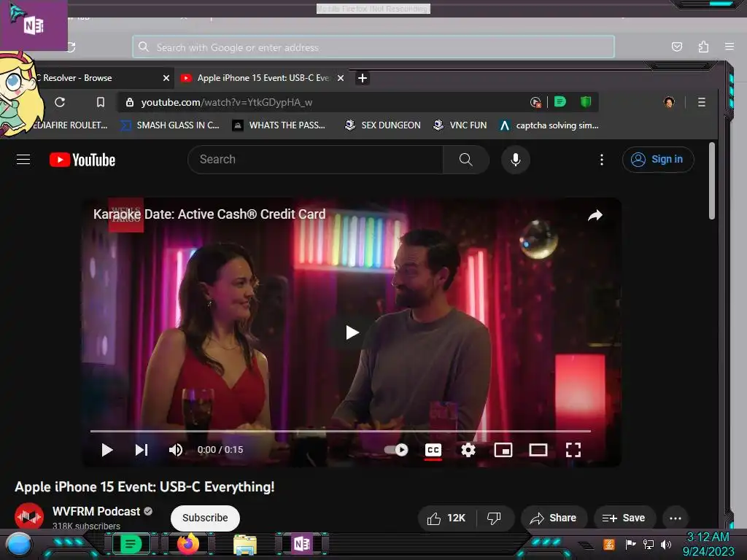Play the video with center play button
The height and width of the screenshot is (560, 747).
pyautogui.click(x=352, y=332)
